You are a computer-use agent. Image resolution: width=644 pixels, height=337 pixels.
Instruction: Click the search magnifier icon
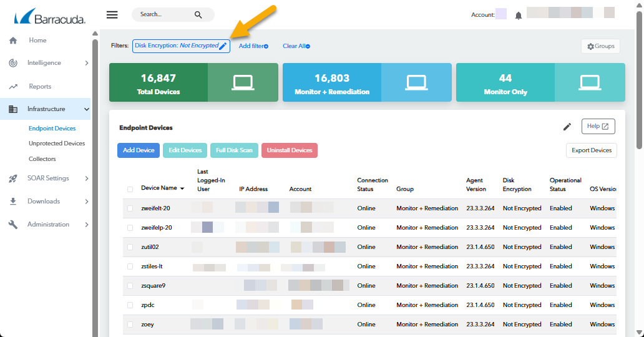tap(198, 14)
